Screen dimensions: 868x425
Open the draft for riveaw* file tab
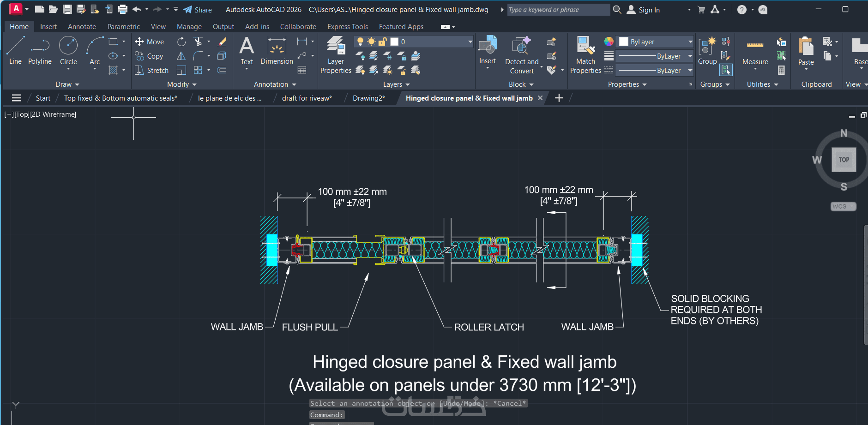pos(307,98)
